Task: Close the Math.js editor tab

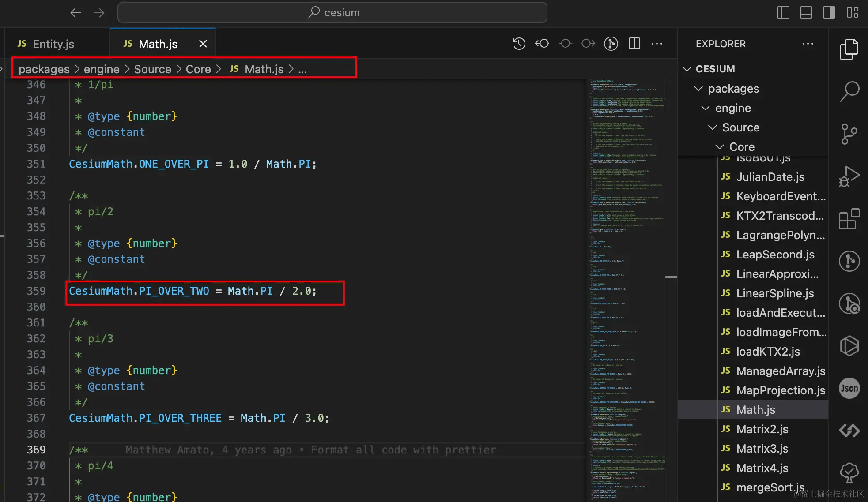Action: tap(203, 44)
